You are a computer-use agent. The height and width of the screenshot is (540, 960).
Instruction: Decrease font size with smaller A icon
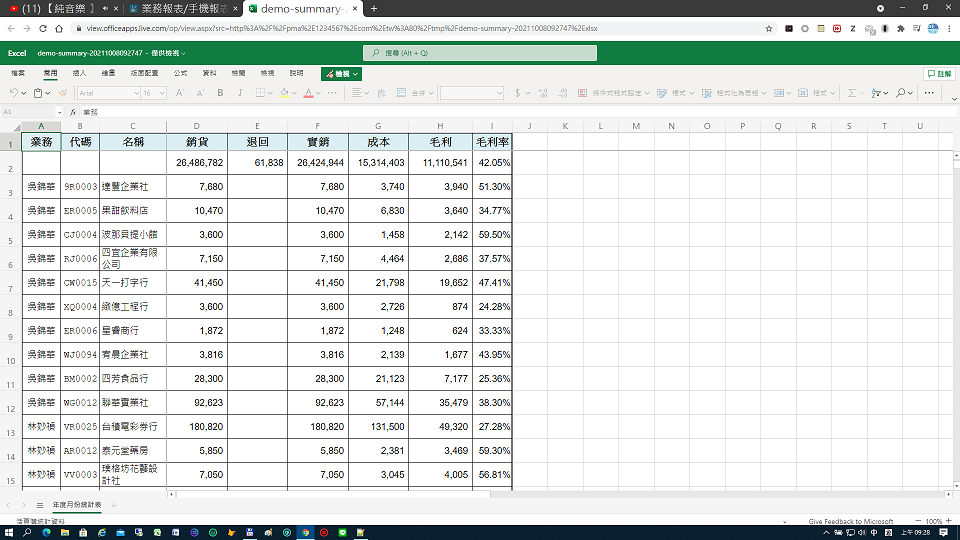pyautogui.click(x=200, y=93)
